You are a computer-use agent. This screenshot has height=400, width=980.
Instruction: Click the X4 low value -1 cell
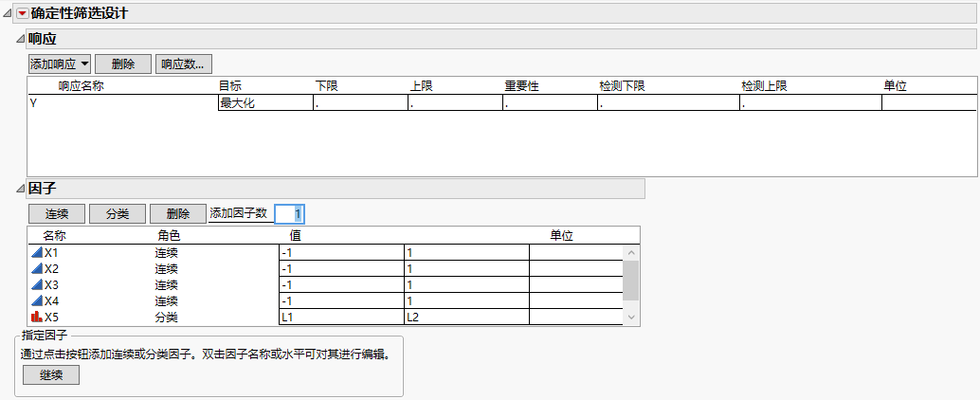coord(341,301)
